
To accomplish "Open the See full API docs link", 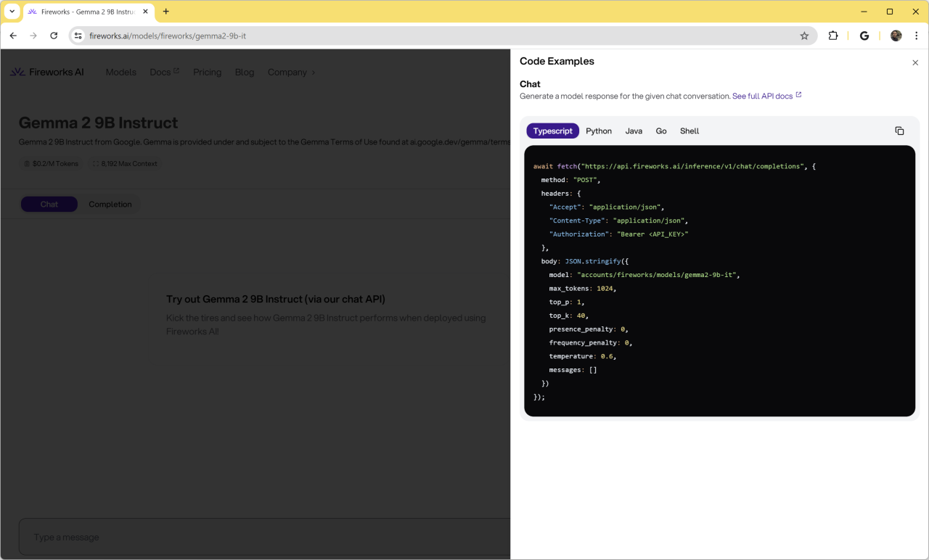I will click(x=766, y=96).
